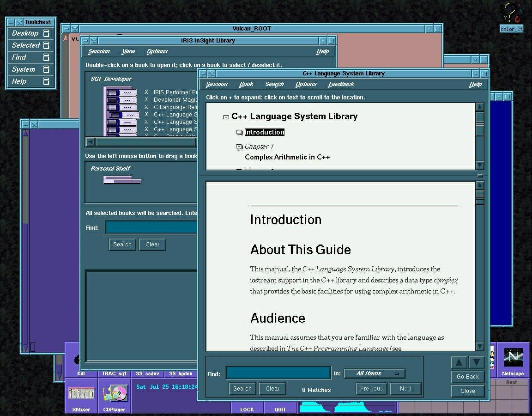Open Options menu in InSight Library
532x416 pixels.
157,51
